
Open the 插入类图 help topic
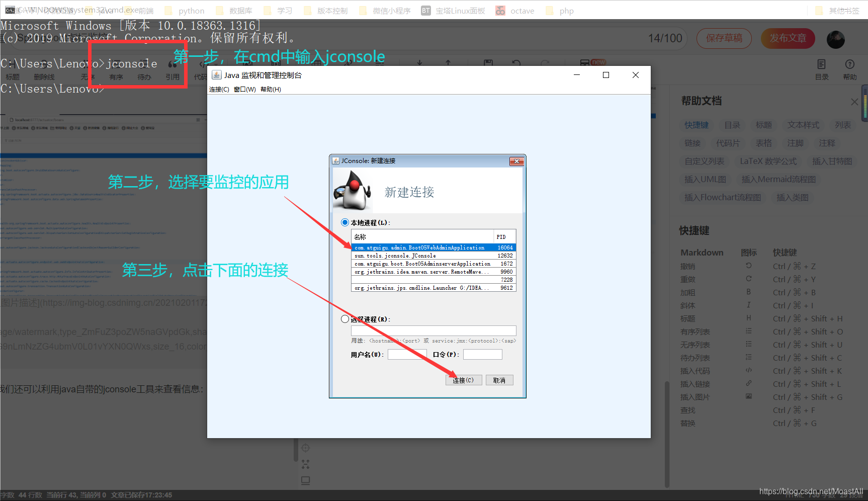pos(793,198)
